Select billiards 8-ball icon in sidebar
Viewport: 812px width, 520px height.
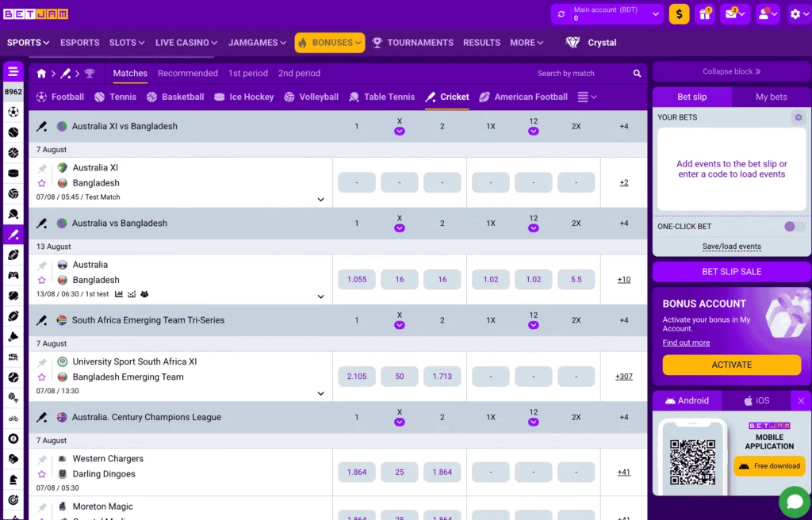click(13, 438)
